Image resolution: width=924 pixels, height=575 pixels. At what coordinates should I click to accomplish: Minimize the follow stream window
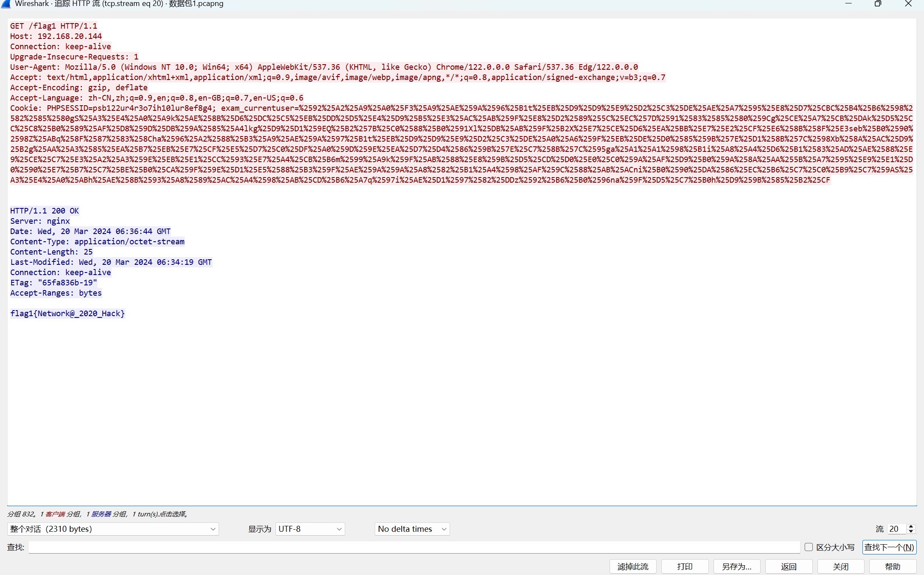(849, 4)
